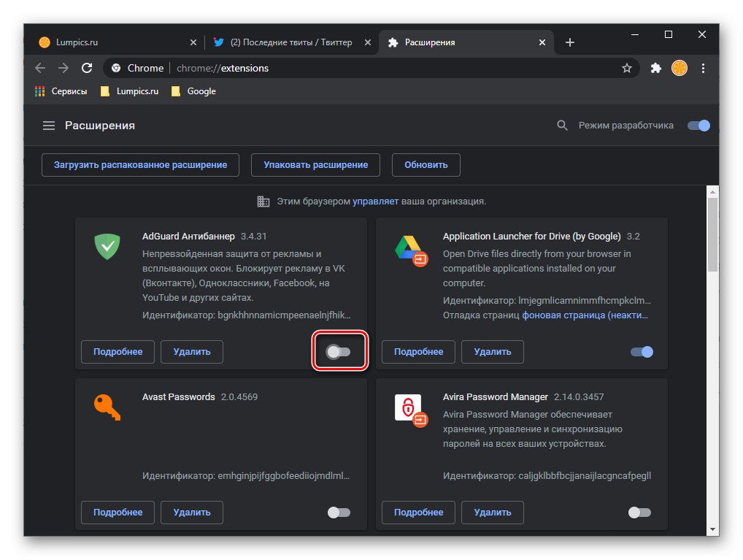743x560 pixels.
Task: Close the Twitter tab
Action: pos(367,42)
